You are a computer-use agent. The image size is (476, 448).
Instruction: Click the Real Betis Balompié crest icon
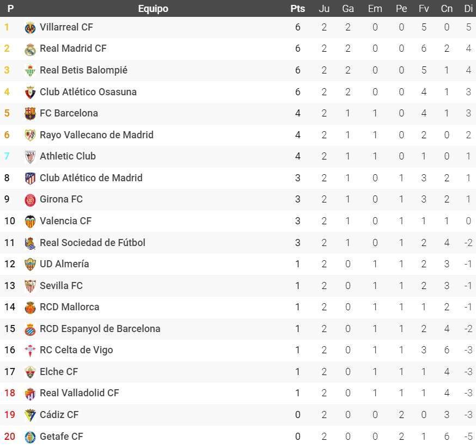click(30, 71)
